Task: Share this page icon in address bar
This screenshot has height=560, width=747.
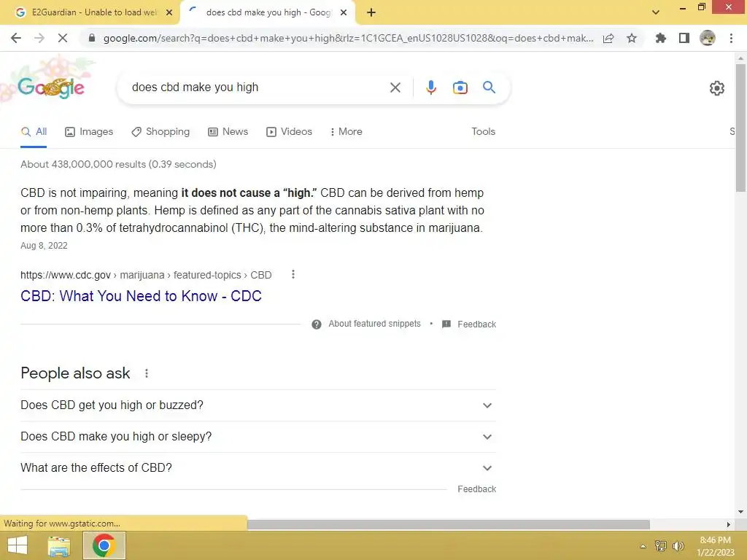Action: 608,38
